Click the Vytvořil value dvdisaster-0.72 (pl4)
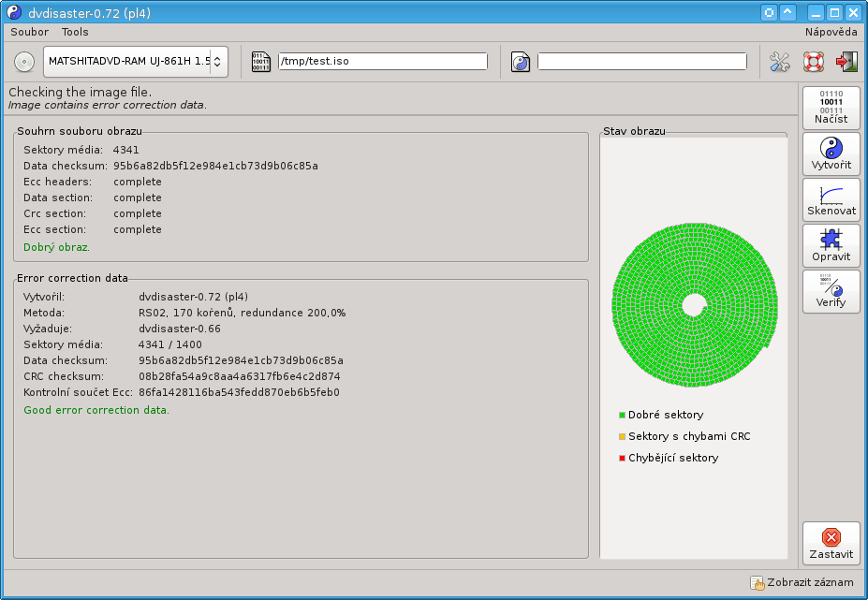Image resolution: width=868 pixels, height=600 pixels. [193, 298]
